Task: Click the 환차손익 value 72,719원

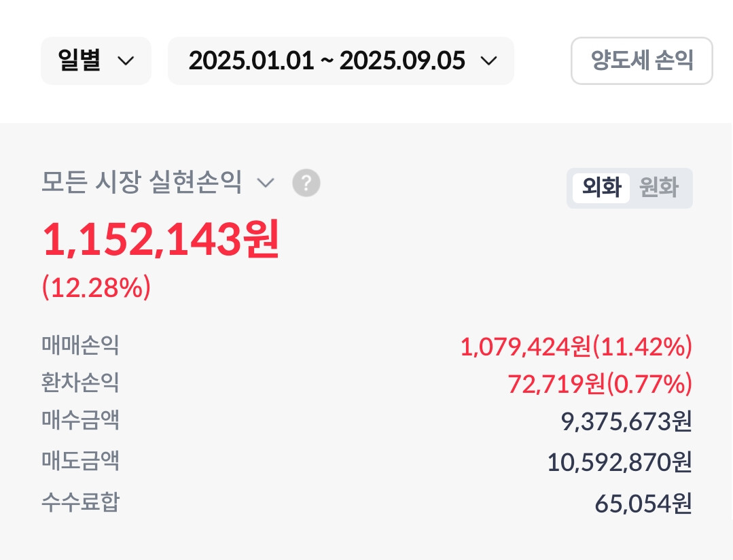Action: click(556, 383)
